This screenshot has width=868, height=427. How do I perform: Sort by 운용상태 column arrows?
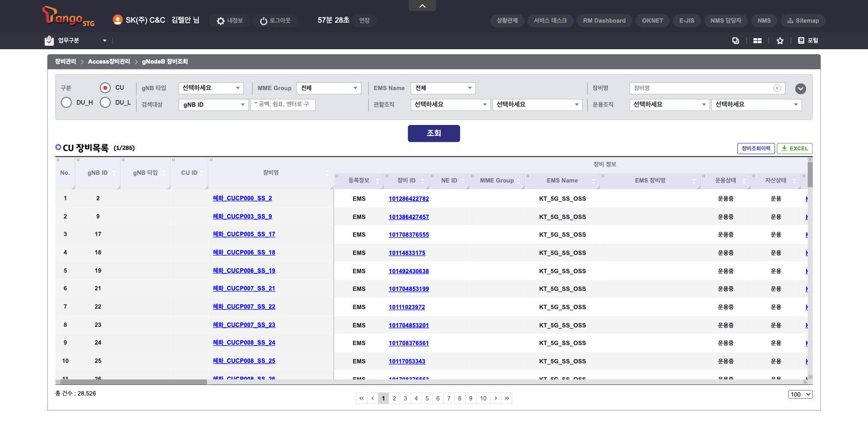pyautogui.click(x=744, y=181)
